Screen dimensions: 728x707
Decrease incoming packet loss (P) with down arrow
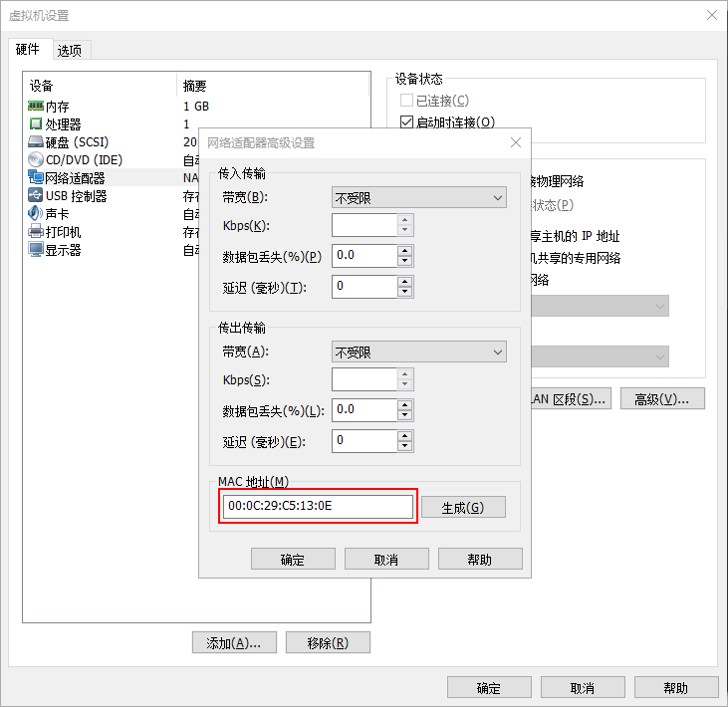click(x=405, y=261)
